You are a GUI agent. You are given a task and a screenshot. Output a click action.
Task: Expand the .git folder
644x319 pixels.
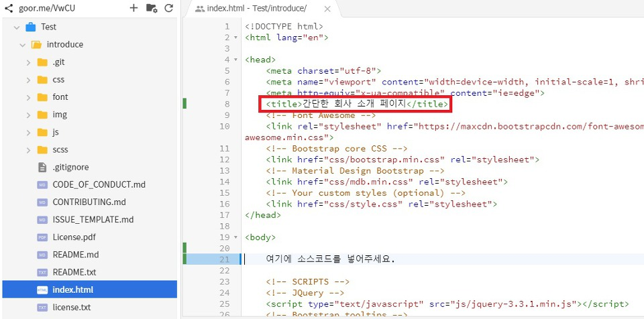click(x=28, y=62)
